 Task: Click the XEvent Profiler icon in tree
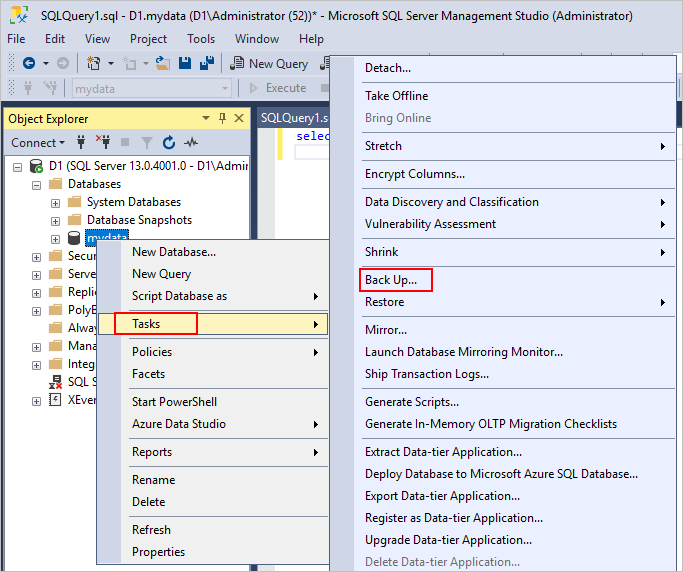pyautogui.click(x=55, y=399)
